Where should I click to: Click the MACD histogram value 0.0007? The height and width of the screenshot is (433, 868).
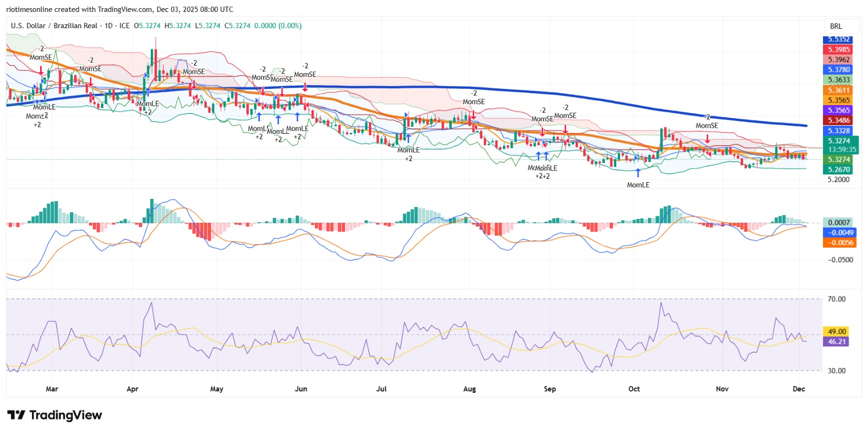pos(838,222)
